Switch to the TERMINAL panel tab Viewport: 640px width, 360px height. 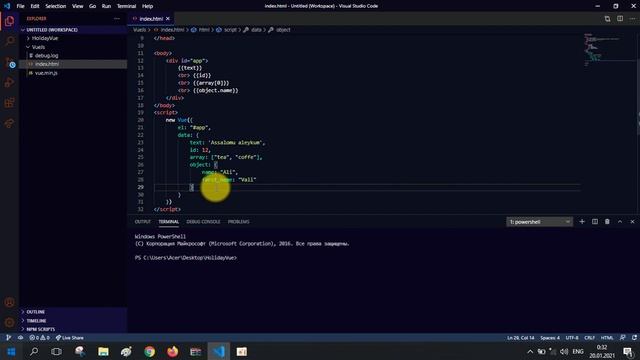[x=169, y=222]
